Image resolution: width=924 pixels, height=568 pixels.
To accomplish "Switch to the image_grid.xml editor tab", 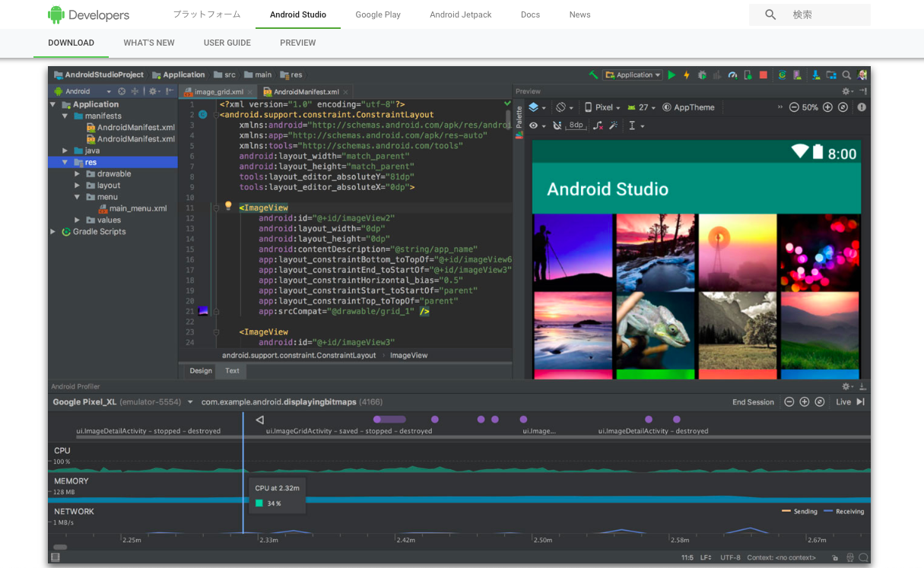I will point(219,91).
